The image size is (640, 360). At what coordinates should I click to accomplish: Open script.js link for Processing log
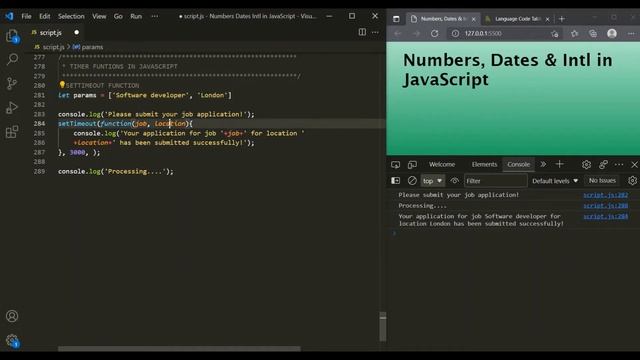click(x=605, y=206)
